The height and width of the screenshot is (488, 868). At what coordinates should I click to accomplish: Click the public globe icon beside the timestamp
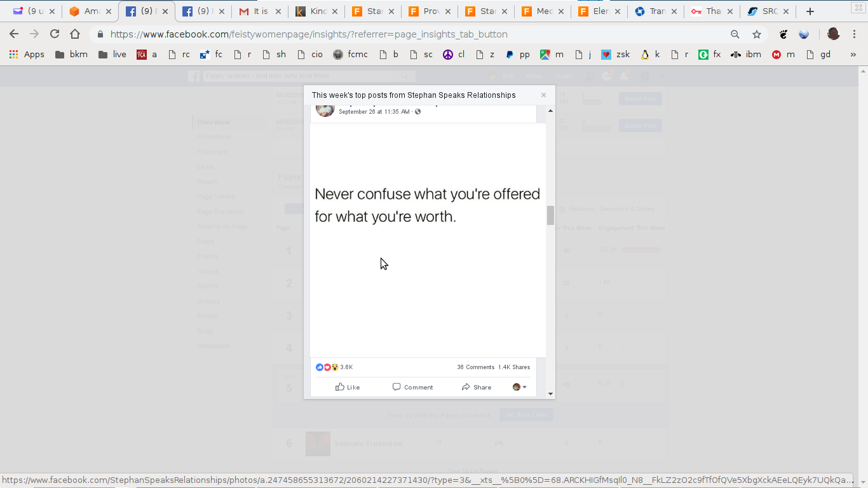click(x=417, y=112)
